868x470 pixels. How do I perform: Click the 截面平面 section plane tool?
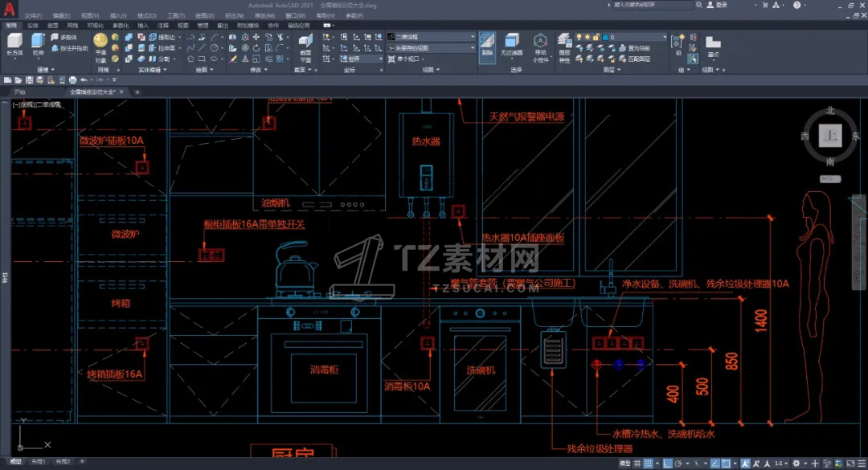305,47
